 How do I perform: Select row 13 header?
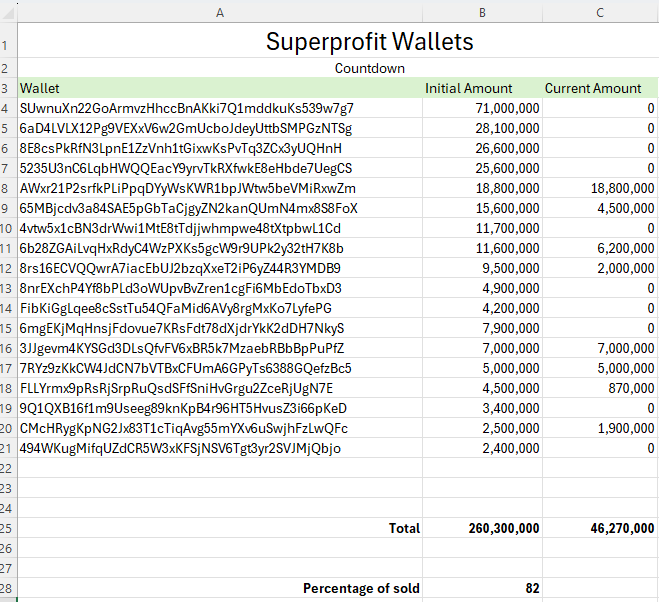(8, 288)
